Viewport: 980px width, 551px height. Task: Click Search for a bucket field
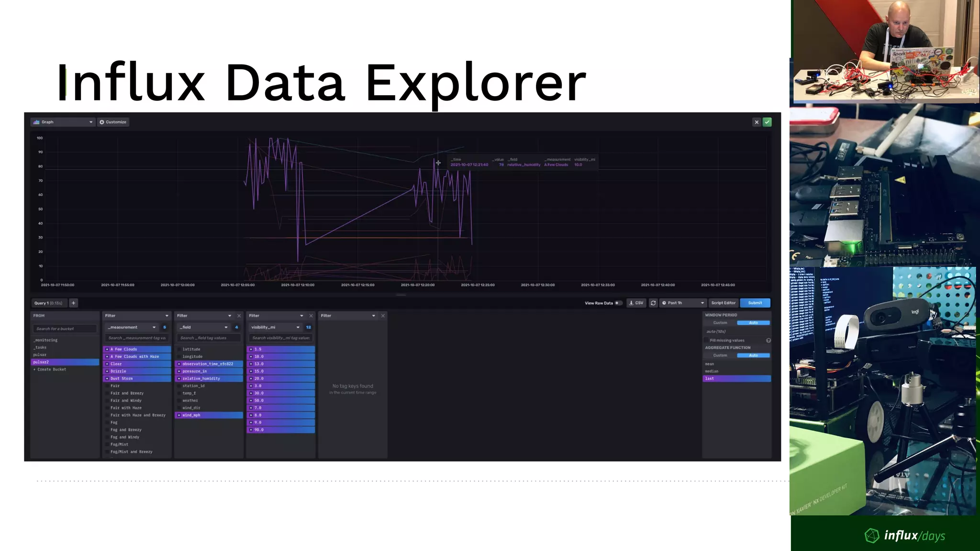(x=65, y=329)
